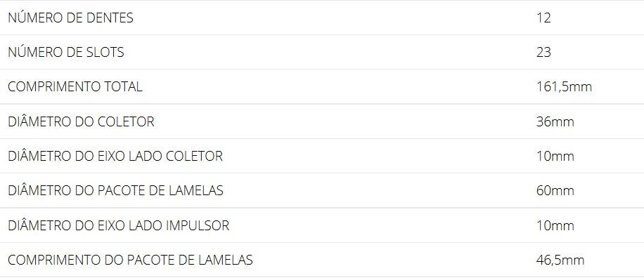
Task: Select the slots value 23
Action: pos(543,52)
